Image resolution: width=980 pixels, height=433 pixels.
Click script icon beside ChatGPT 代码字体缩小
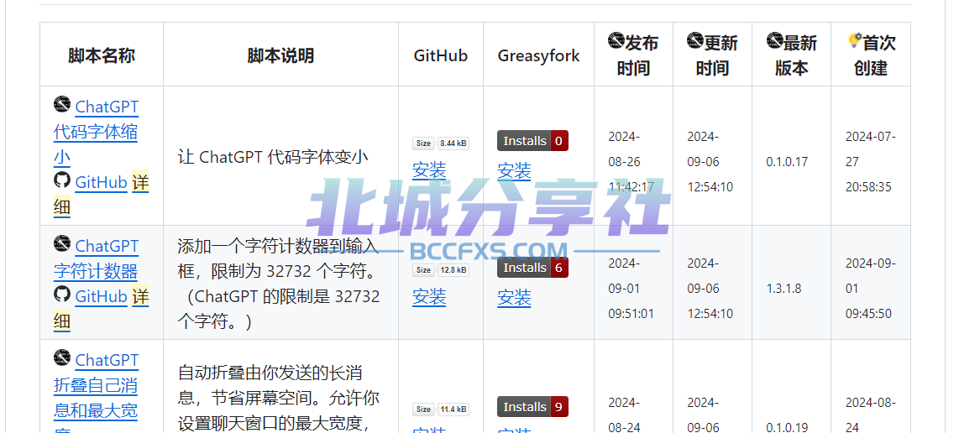[x=62, y=104]
